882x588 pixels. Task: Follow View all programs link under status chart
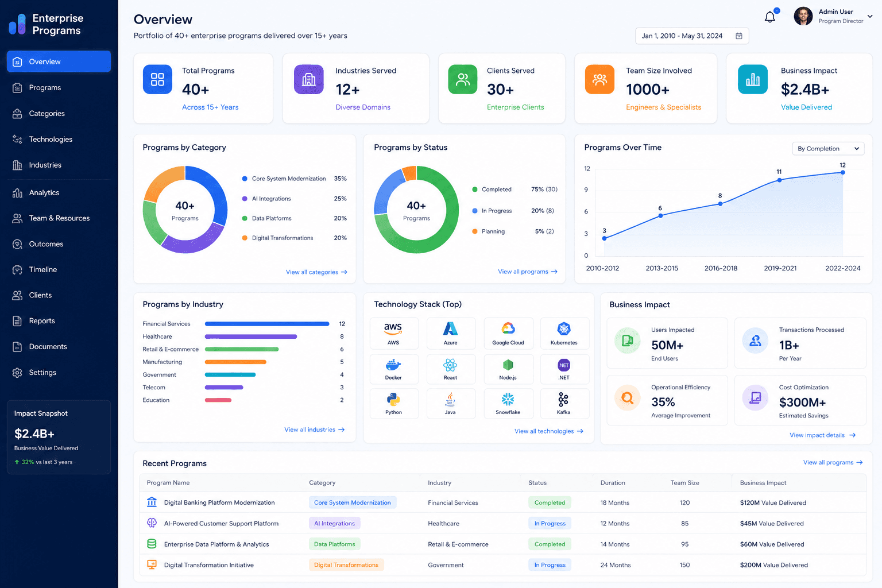click(528, 272)
